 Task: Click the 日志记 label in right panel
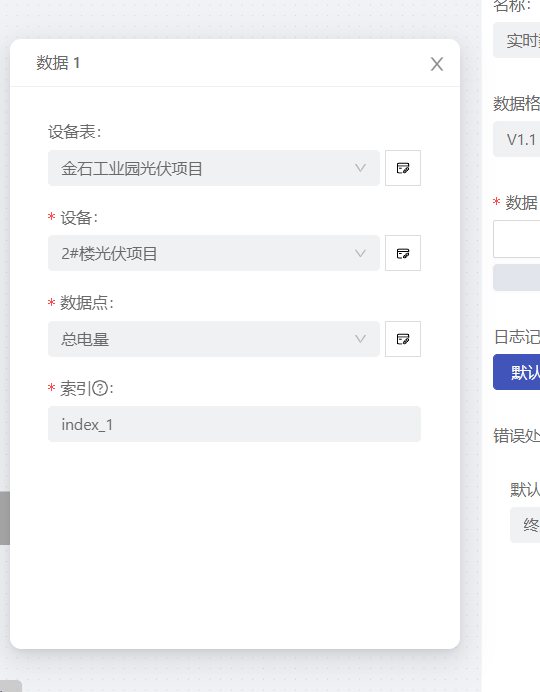[x=517, y=337]
